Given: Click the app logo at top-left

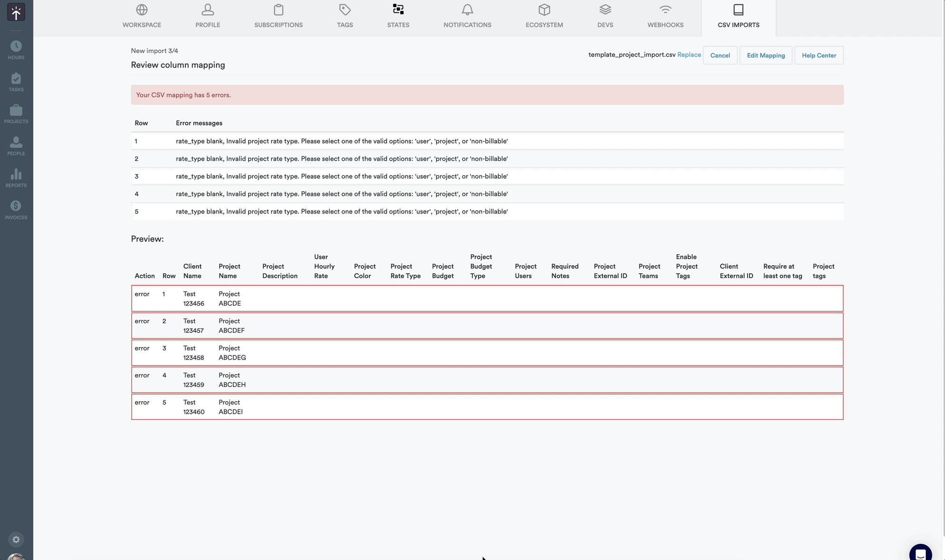Looking at the screenshot, I should pyautogui.click(x=16, y=13).
